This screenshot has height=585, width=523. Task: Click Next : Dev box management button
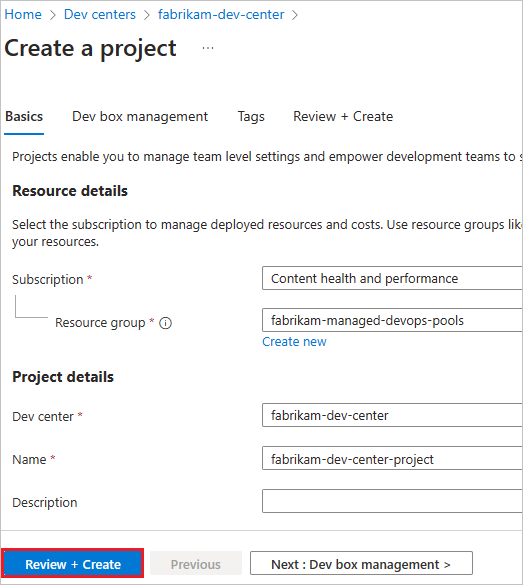[361, 563]
